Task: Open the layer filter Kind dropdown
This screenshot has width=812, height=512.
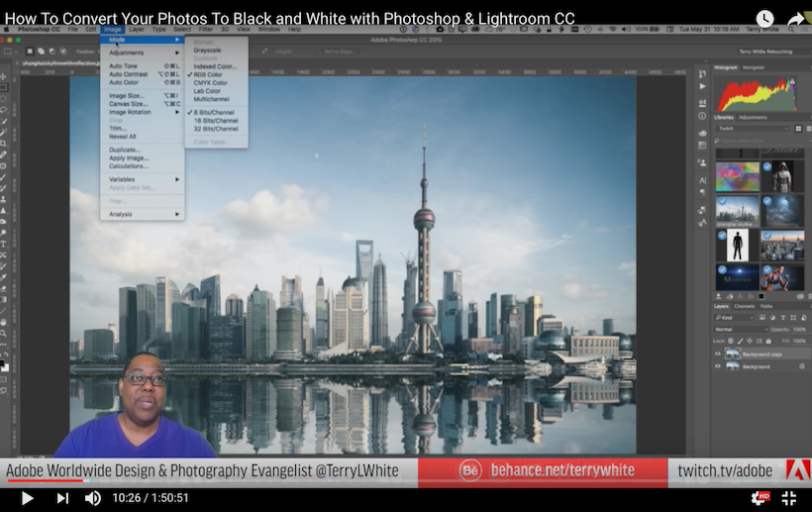Action: pos(735,317)
